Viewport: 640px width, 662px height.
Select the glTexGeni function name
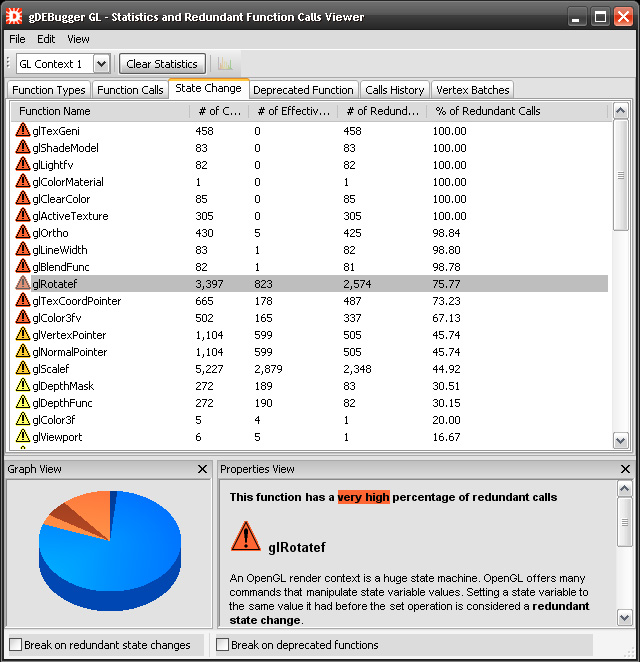pos(56,131)
